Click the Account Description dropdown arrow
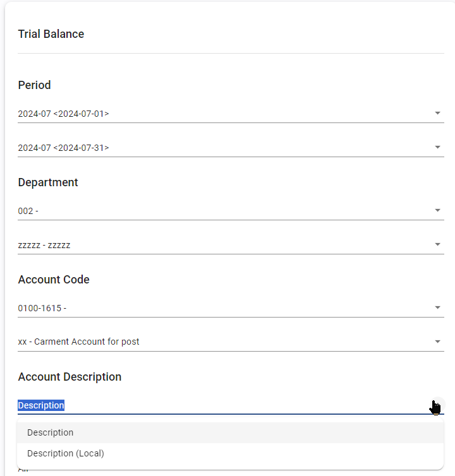The width and height of the screenshot is (455, 476). coord(436,405)
